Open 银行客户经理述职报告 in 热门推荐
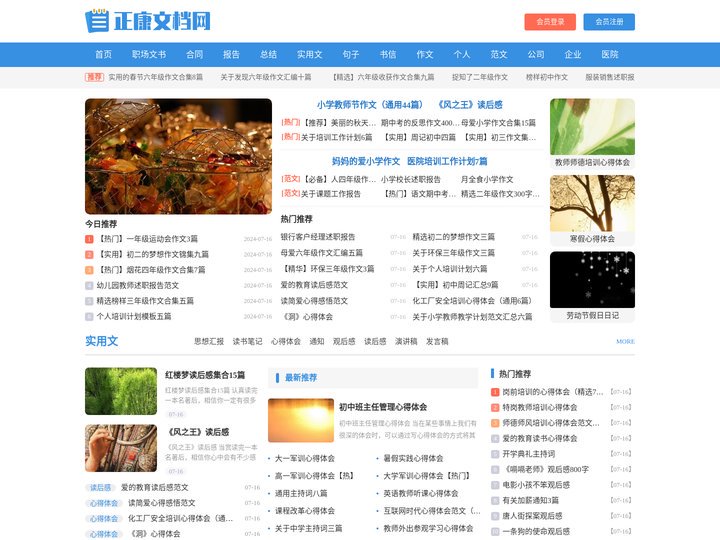 point(318,237)
